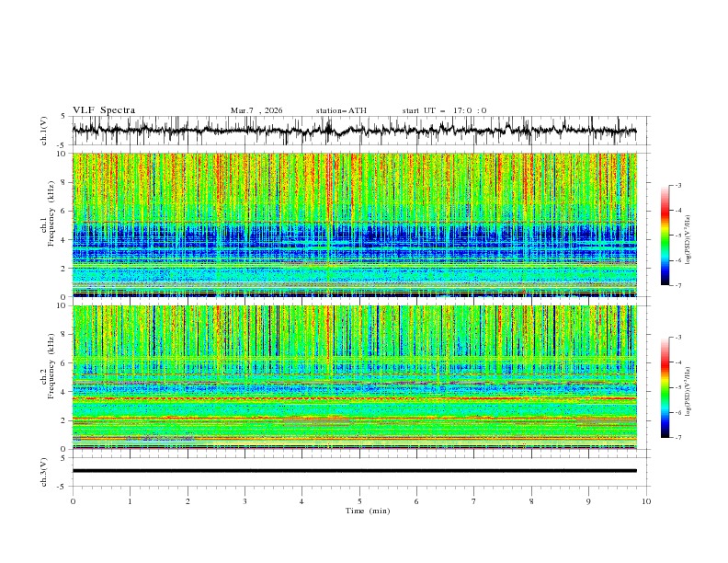Click time-axis tick label "5"
Screen dimensions: 728x563
click(359, 501)
